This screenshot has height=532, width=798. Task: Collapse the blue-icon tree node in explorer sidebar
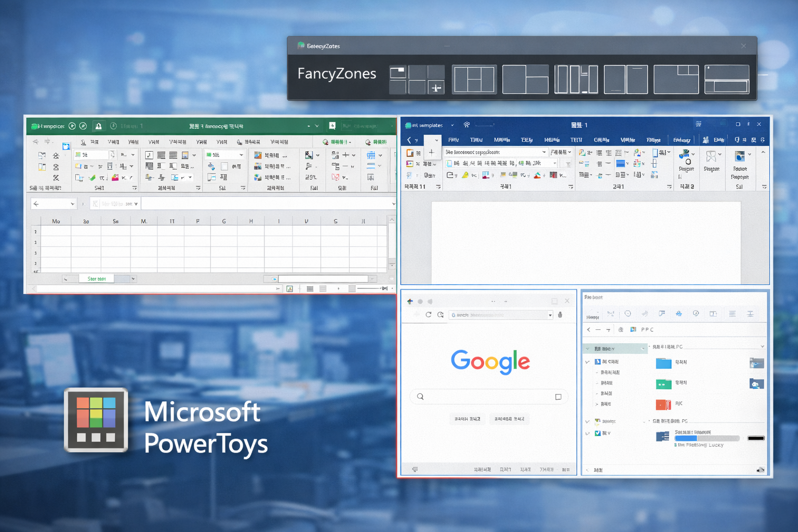point(588,362)
